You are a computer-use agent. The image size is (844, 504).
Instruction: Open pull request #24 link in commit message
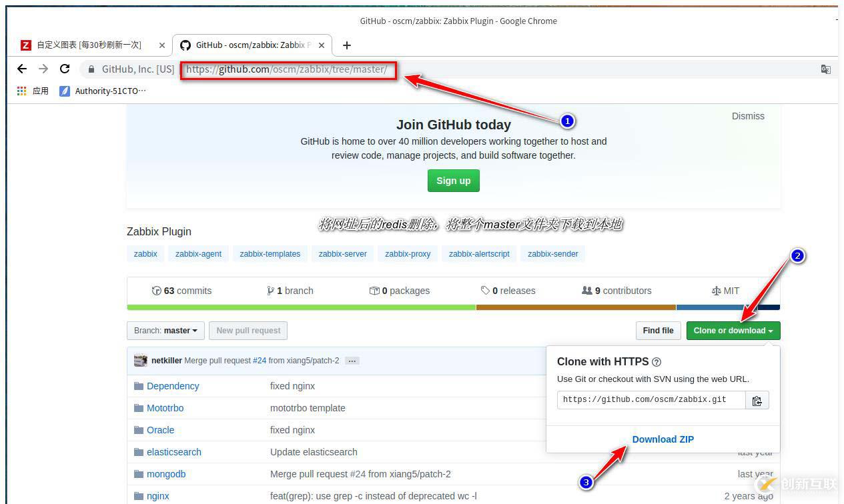[260, 361]
